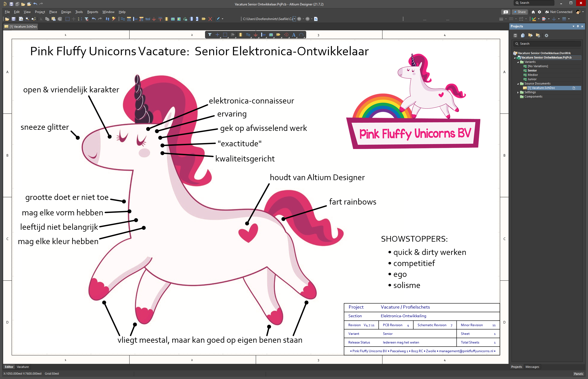
Task: Choose the dashed rectangle select tool in active bar
Action: (225, 35)
